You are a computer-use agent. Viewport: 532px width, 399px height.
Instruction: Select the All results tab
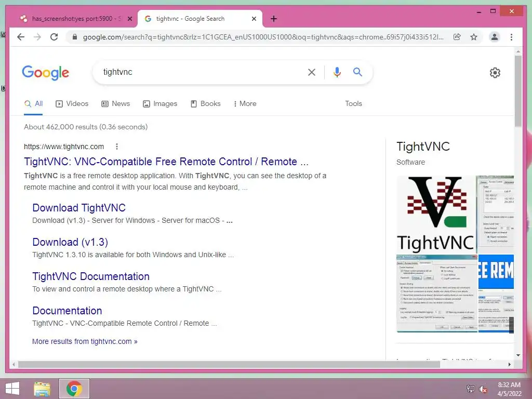click(33, 104)
